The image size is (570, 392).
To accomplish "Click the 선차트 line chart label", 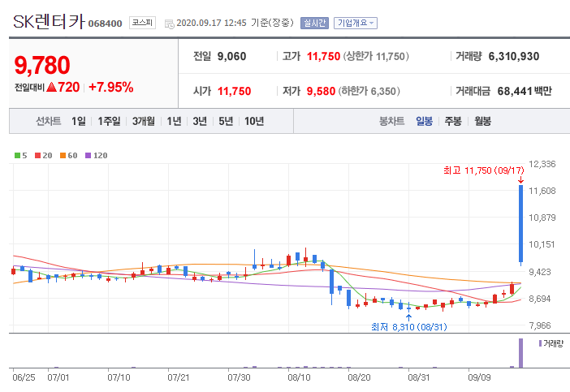I will coord(49,121).
